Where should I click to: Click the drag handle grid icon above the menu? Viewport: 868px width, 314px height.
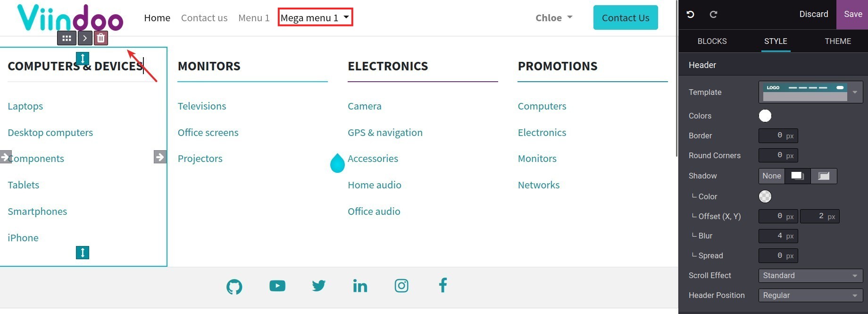pos(67,38)
